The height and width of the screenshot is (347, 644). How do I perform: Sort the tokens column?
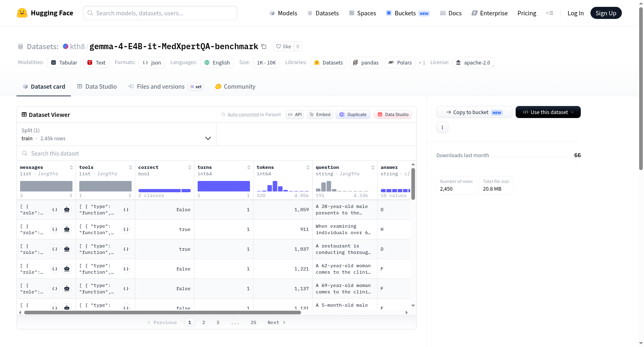tap(308, 167)
